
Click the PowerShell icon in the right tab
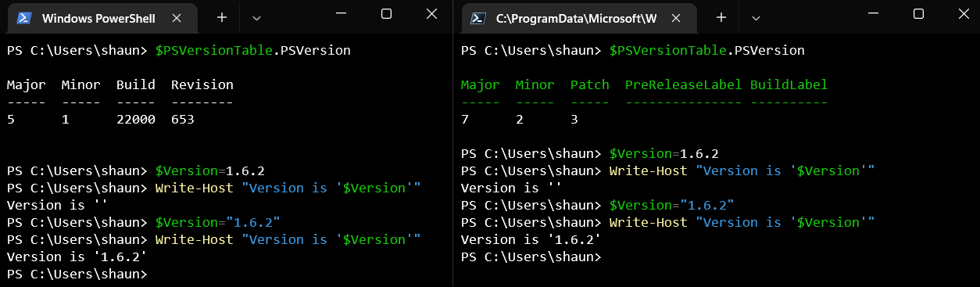(x=477, y=17)
